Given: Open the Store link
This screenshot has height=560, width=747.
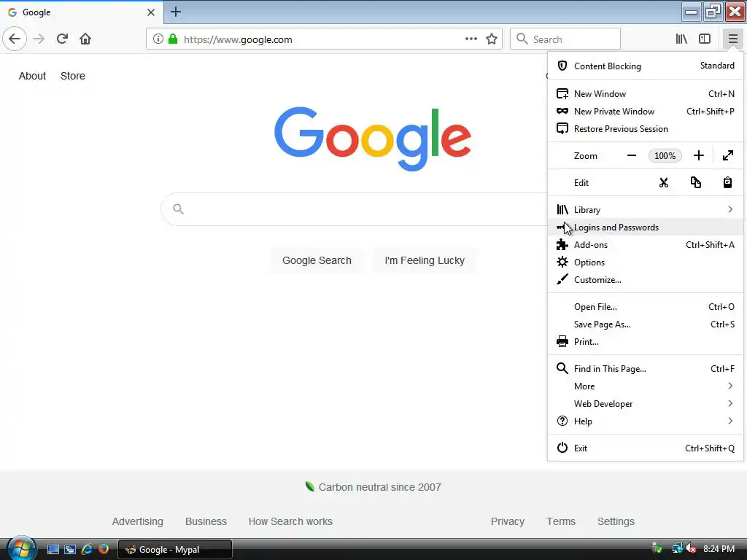Looking at the screenshot, I should click(73, 76).
